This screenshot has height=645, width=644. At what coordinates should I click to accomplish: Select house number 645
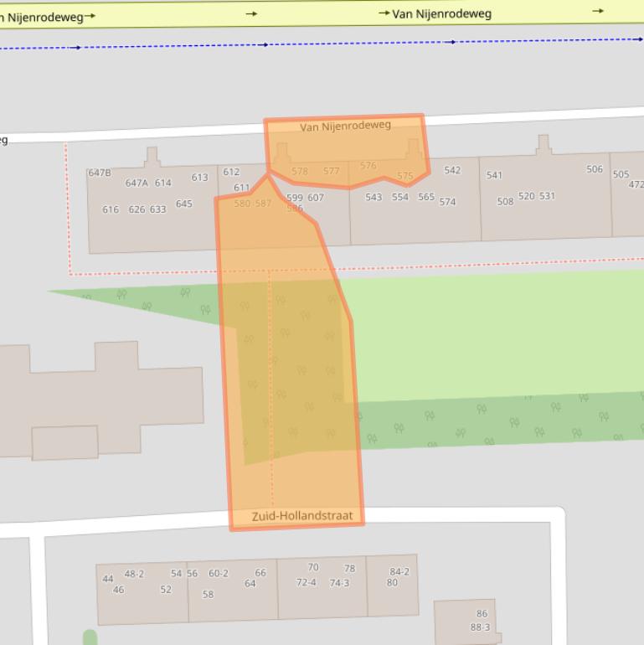point(184,204)
